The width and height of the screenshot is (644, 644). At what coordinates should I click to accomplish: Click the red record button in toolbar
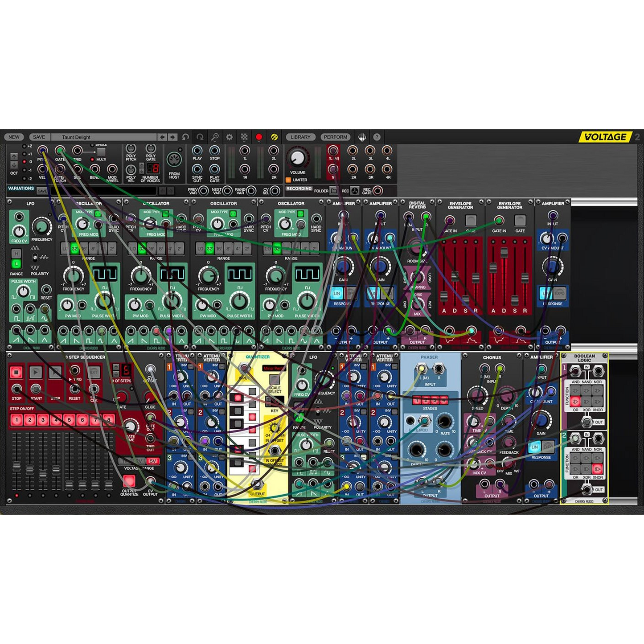pos(259,137)
